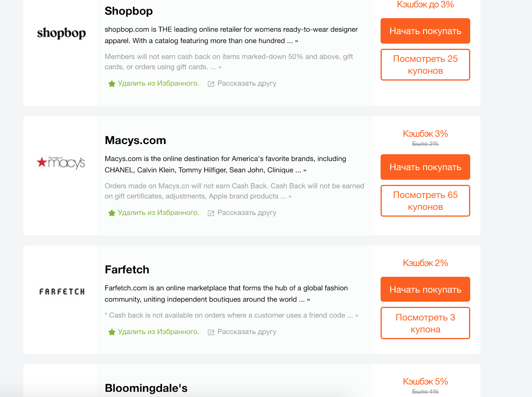View 65 coupons for Macys.com
The width and height of the screenshot is (532, 397).
425,201
